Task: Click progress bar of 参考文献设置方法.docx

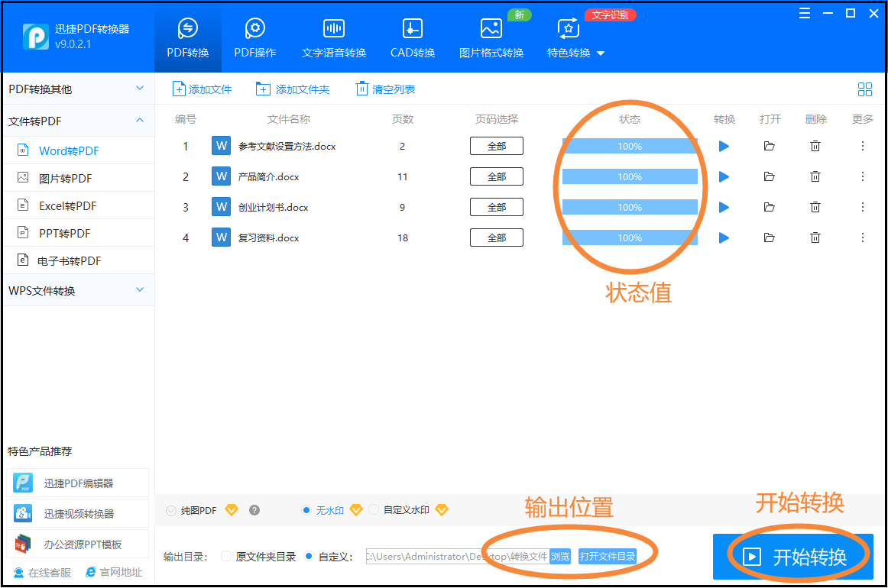Action: pos(630,146)
